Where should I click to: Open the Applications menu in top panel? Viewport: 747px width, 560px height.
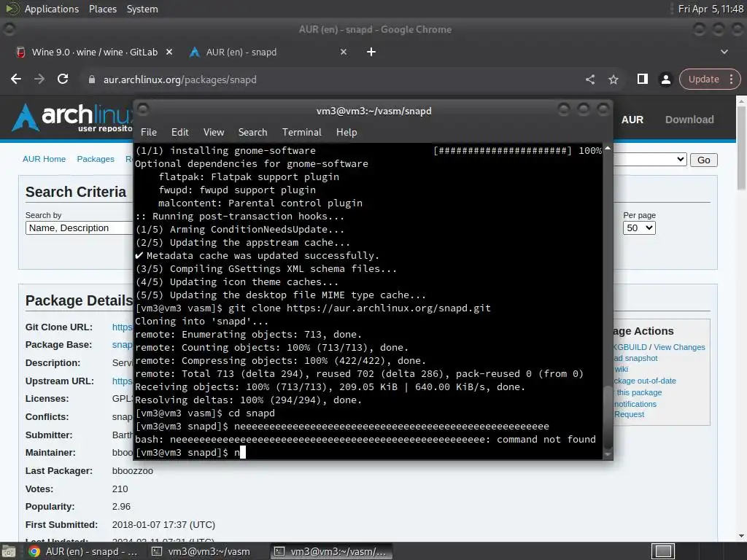coord(52,9)
